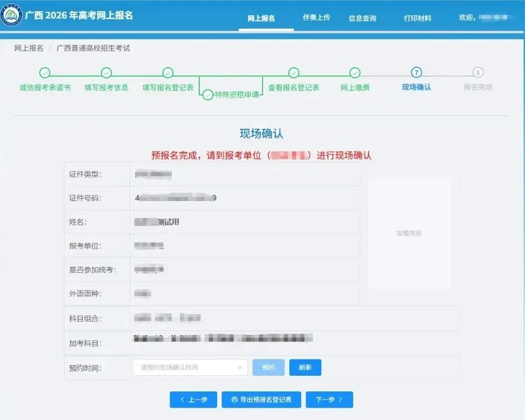Proceed with the 下一步 button

point(329,400)
